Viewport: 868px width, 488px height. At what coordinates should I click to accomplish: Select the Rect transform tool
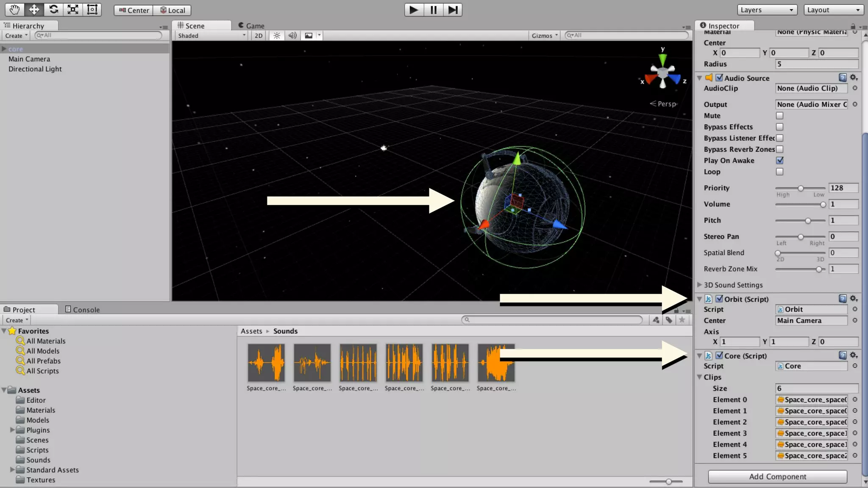coord(92,10)
